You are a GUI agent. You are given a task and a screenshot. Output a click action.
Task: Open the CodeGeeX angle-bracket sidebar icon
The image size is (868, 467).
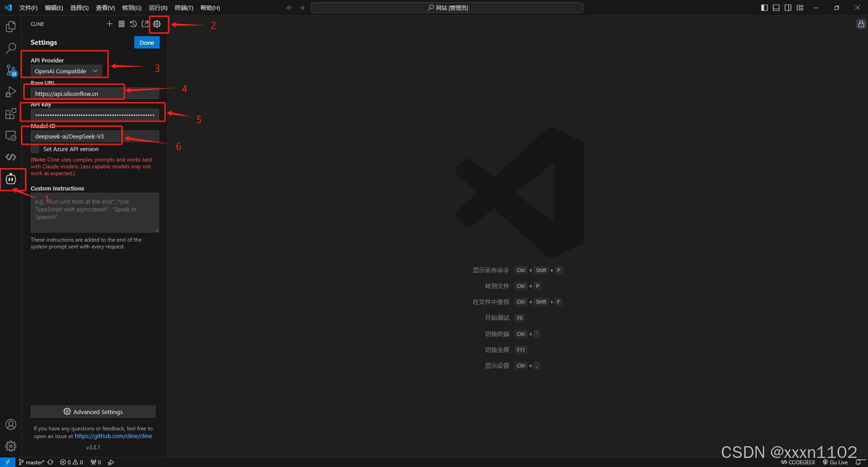[x=11, y=157]
